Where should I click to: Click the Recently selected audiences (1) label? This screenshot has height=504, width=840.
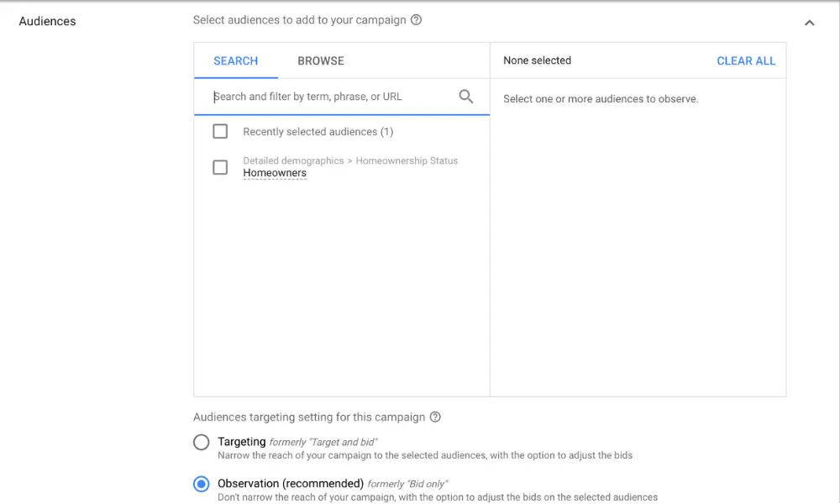pyautogui.click(x=318, y=132)
